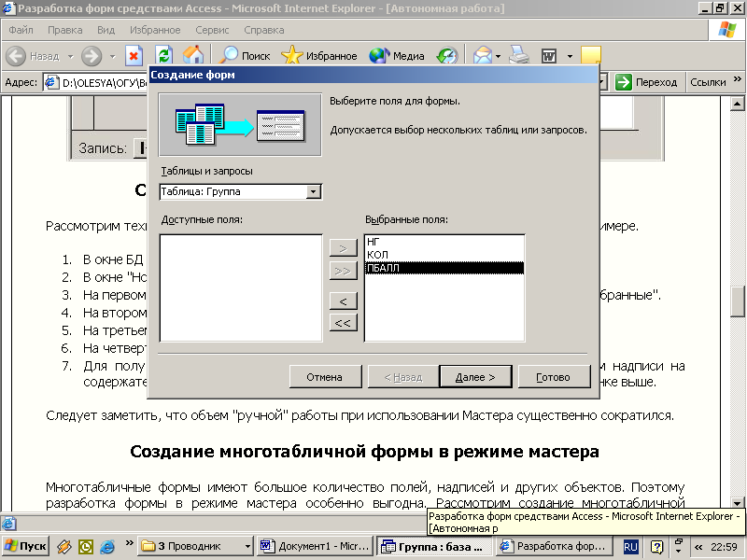The height and width of the screenshot is (560, 747).
Task: Click the help question mark tray icon
Action: [x=656, y=547]
